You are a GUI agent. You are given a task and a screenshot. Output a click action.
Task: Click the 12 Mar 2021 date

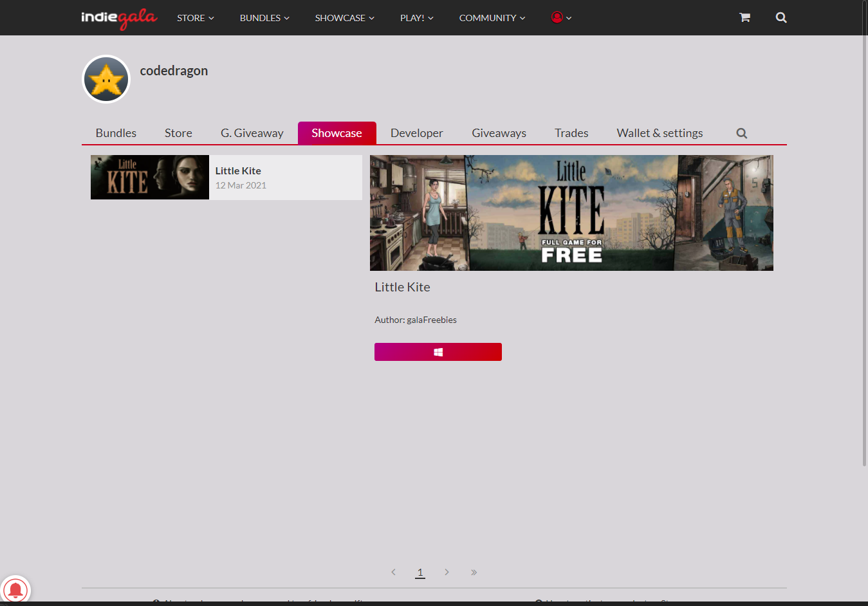tap(241, 185)
